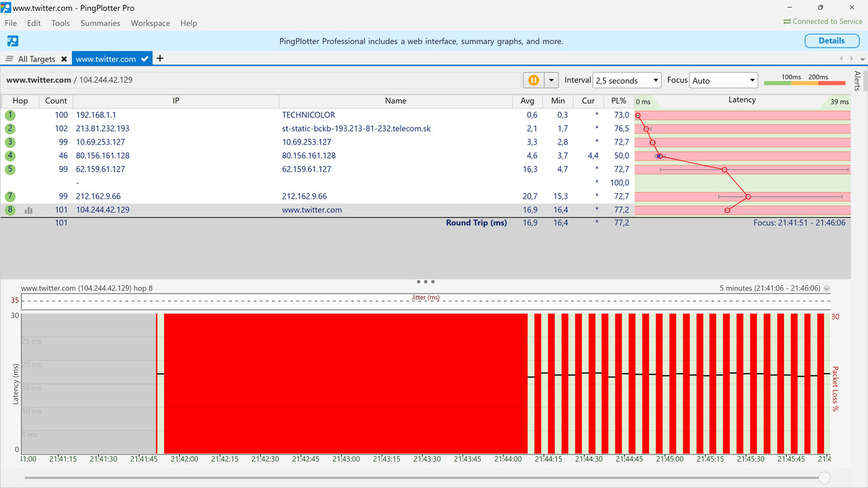Open the Help menu
The height and width of the screenshot is (488, 868).
click(189, 23)
